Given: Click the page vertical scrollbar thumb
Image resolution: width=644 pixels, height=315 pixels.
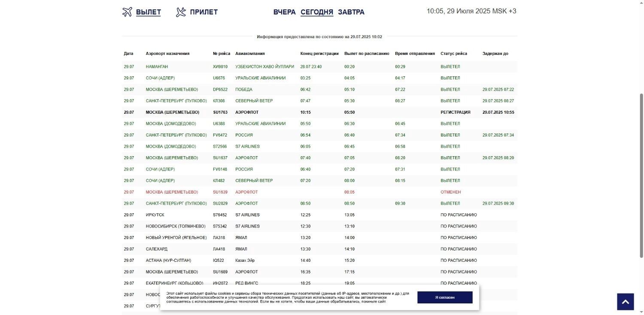Looking at the screenshot, I should click(x=642, y=176).
